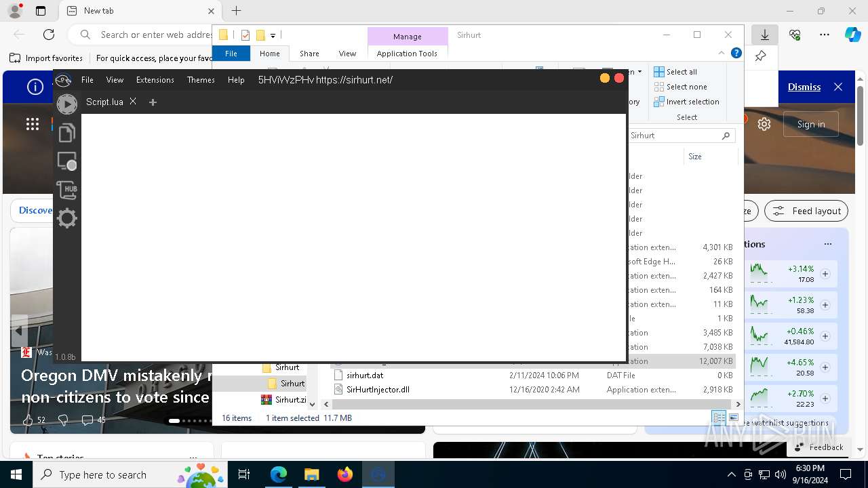Click Select all in Explorer ribbon
Viewport: 868px width, 488px height.
pyautogui.click(x=675, y=72)
